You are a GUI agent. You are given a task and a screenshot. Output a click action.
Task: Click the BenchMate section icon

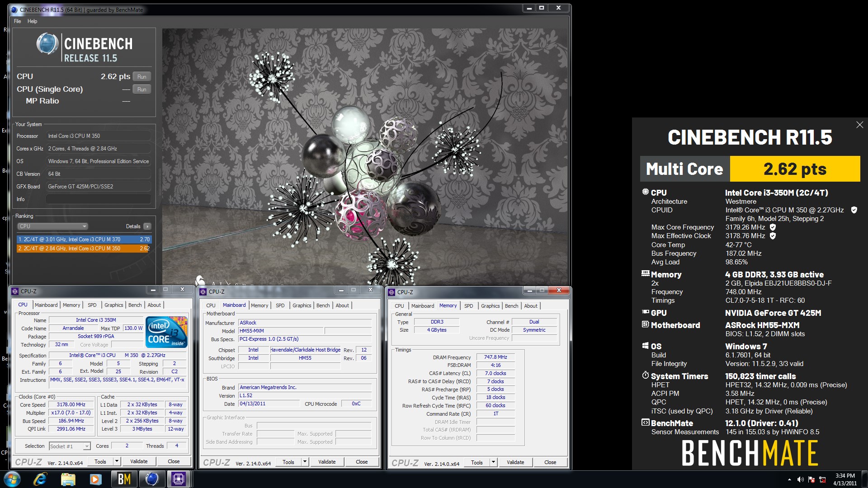point(645,422)
